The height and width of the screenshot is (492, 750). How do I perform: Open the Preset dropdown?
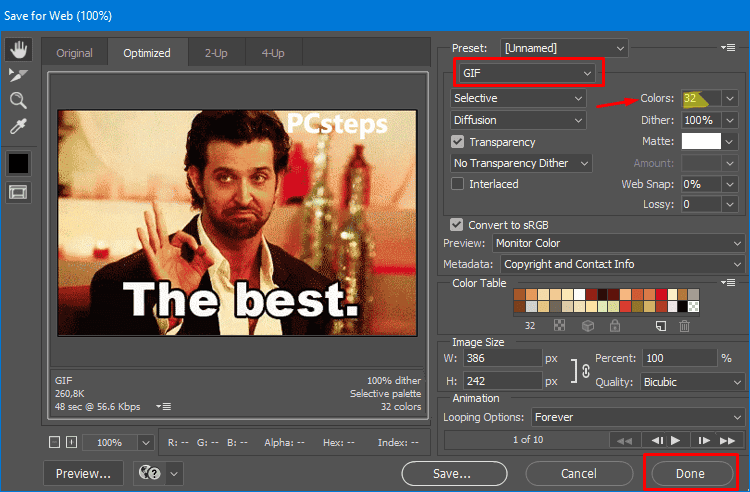564,48
